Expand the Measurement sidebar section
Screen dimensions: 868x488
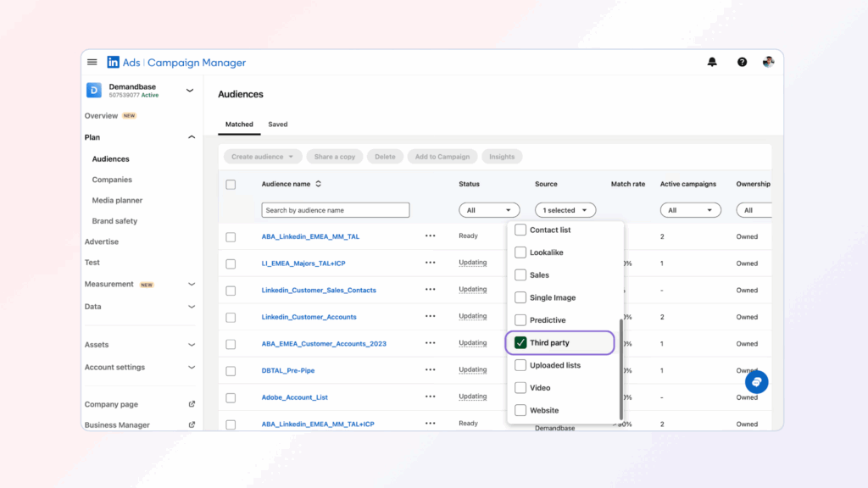coord(192,285)
